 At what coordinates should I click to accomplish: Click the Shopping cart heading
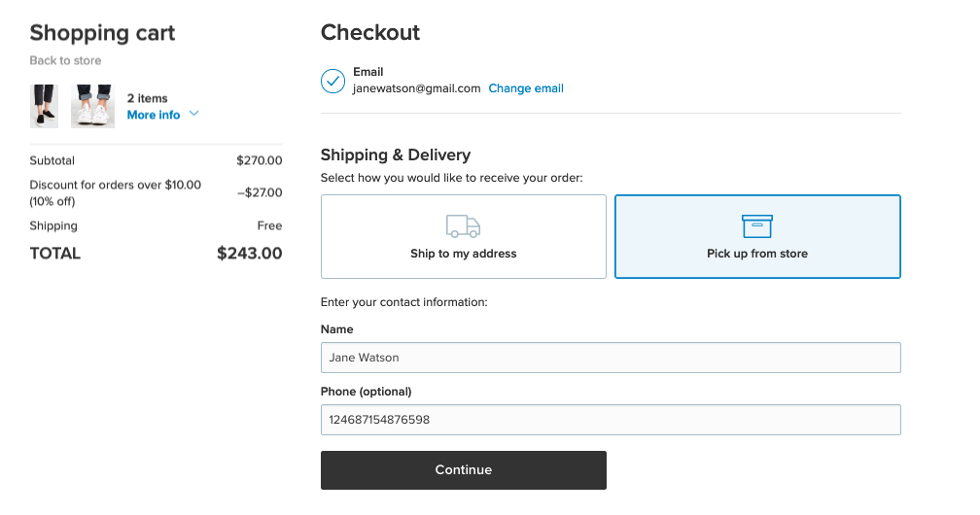click(x=102, y=33)
